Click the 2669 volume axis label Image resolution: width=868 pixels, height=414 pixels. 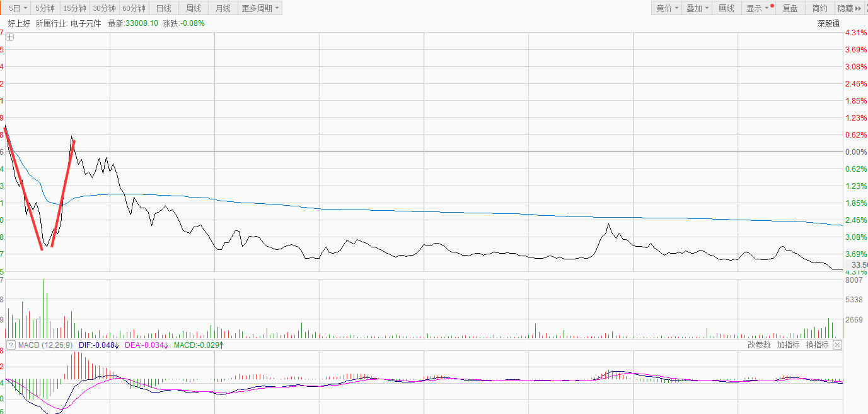[854, 320]
